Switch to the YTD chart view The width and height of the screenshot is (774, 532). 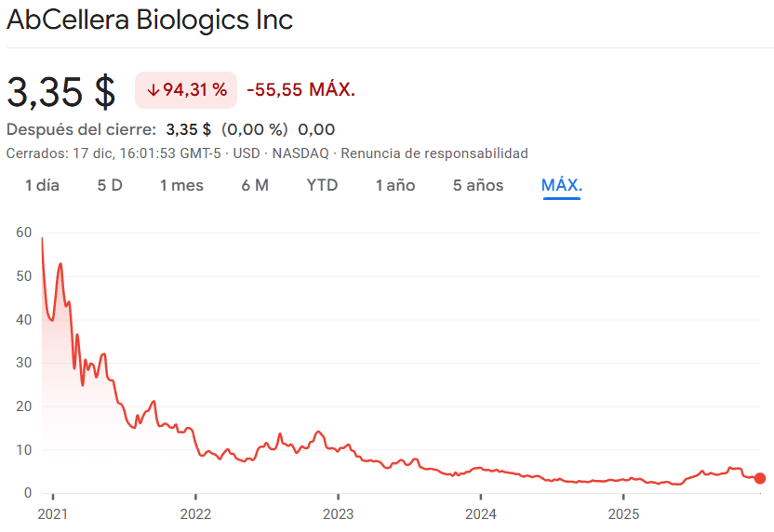point(322,185)
